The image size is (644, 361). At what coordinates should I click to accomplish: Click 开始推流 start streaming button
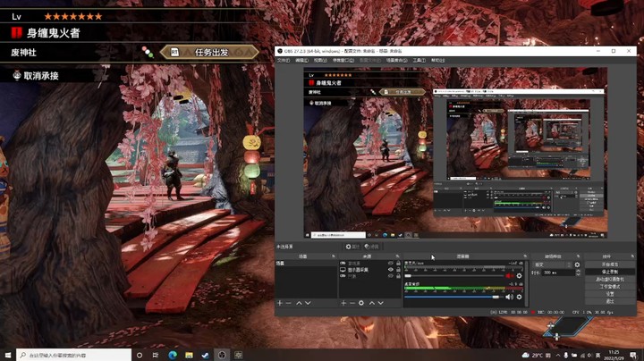click(609, 264)
